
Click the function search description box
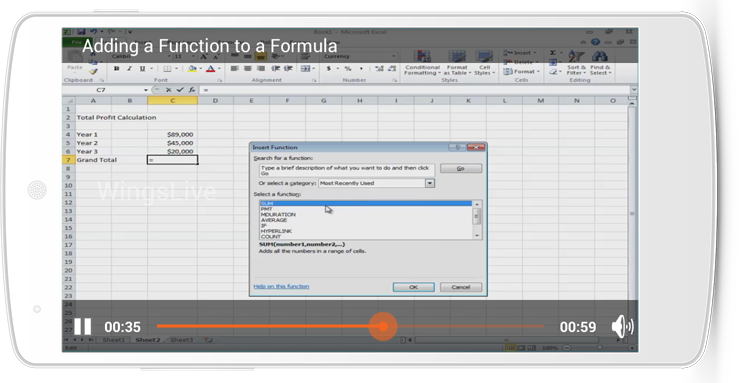point(347,170)
